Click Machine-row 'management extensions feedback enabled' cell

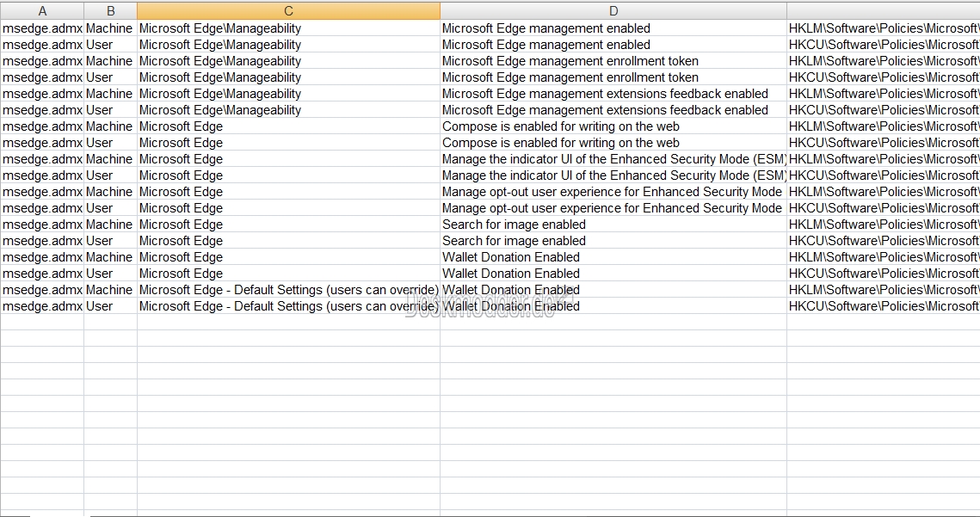tap(613, 93)
